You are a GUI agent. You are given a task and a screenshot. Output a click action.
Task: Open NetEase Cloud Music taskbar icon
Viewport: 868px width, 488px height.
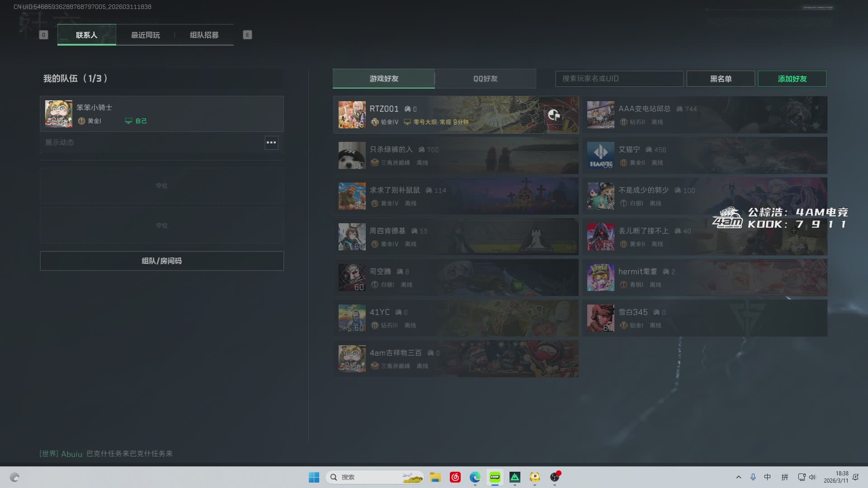click(x=455, y=477)
